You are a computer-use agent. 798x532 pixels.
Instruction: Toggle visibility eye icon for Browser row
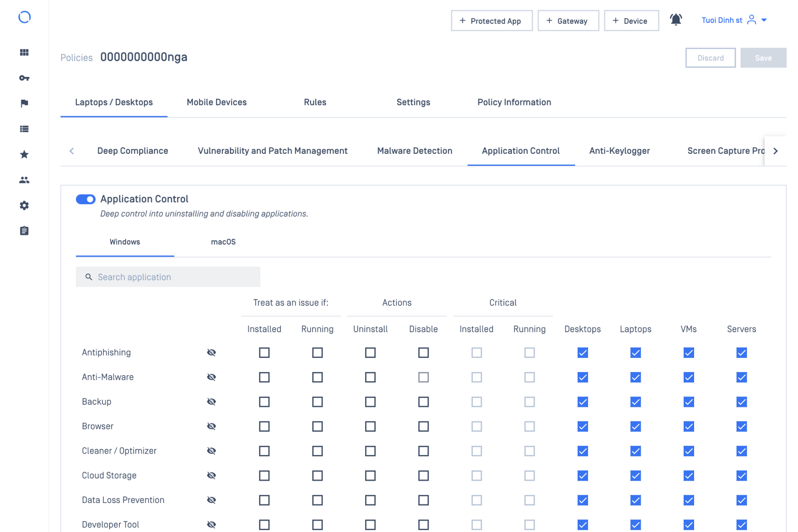click(x=211, y=426)
